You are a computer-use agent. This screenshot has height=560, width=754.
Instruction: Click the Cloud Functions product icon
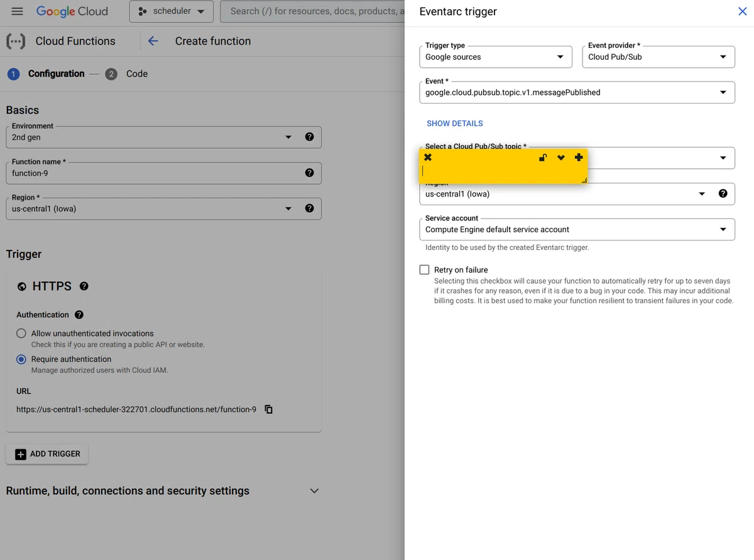pyautogui.click(x=16, y=41)
